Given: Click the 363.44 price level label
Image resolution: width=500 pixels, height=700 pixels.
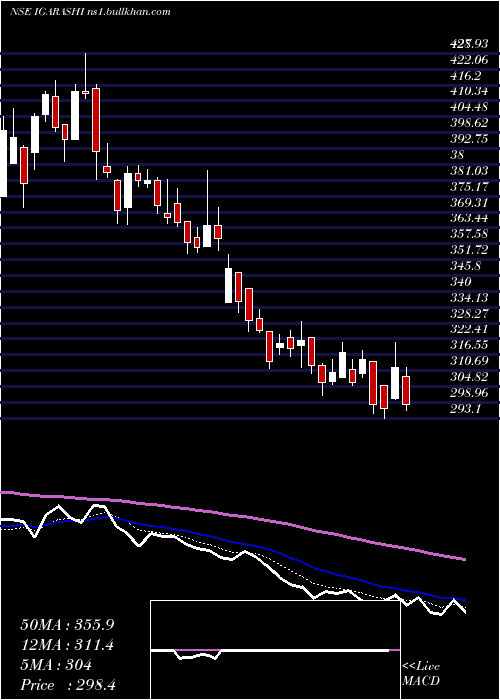Looking at the screenshot, I should point(469,218).
